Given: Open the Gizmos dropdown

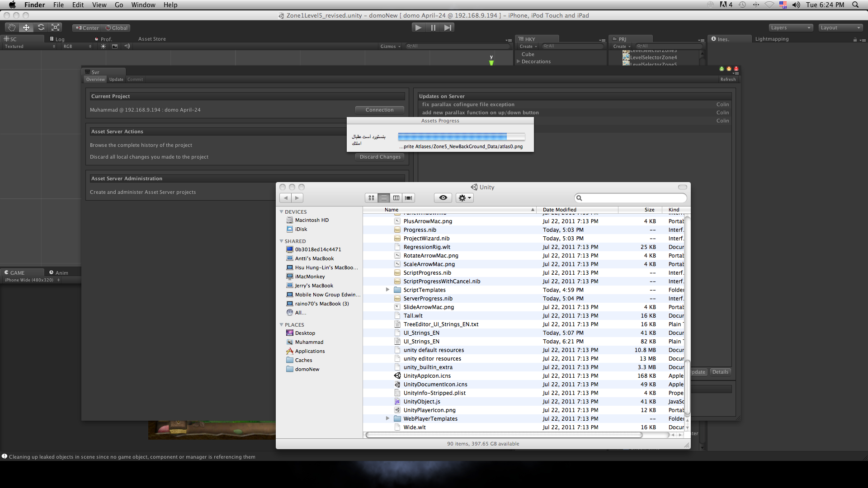Looking at the screenshot, I should tap(391, 46).
